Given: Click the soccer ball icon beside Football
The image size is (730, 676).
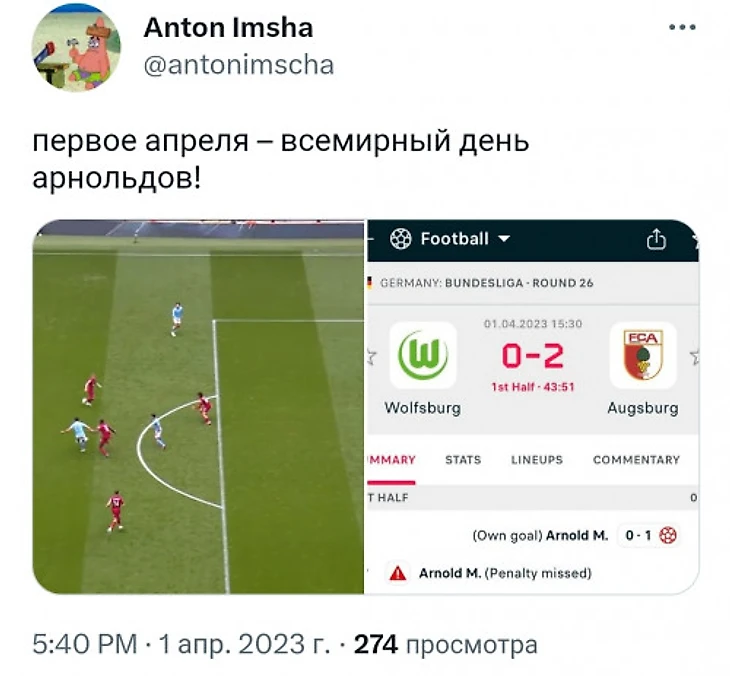Looking at the screenshot, I should pyautogui.click(x=400, y=239).
